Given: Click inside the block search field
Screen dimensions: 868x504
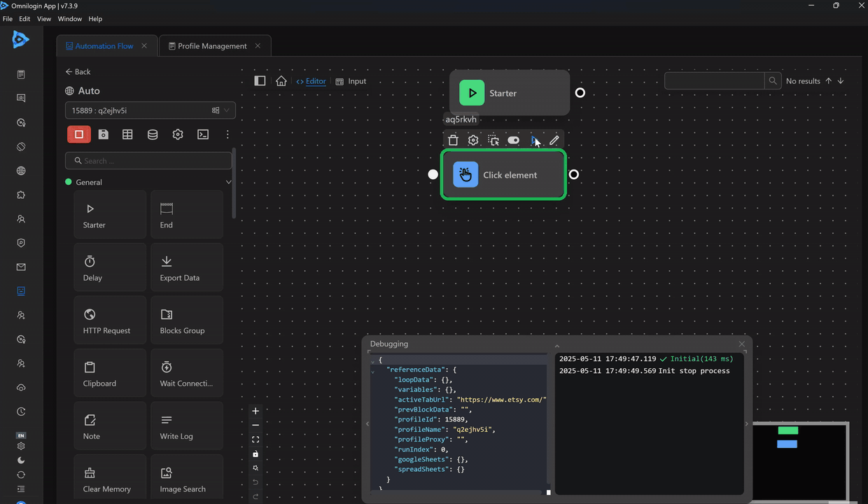Looking at the screenshot, I should 148,160.
